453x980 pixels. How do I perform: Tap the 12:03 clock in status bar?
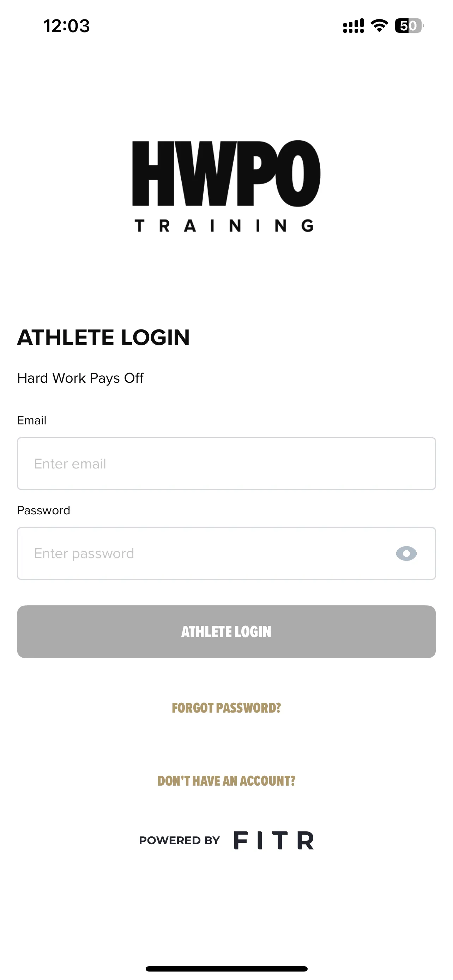[67, 26]
